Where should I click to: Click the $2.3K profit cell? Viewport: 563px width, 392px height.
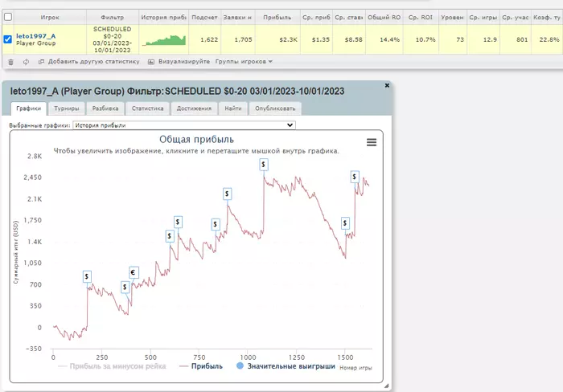pyautogui.click(x=277, y=40)
